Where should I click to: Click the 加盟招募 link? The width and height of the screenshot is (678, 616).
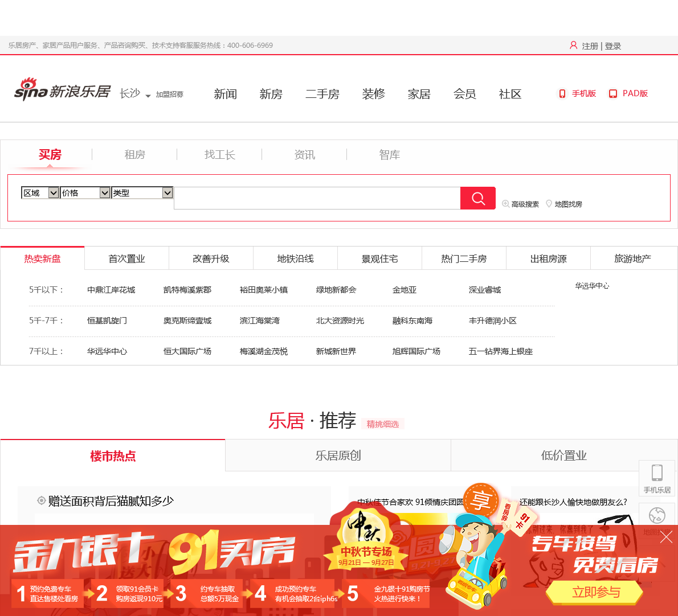[x=170, y=94]
